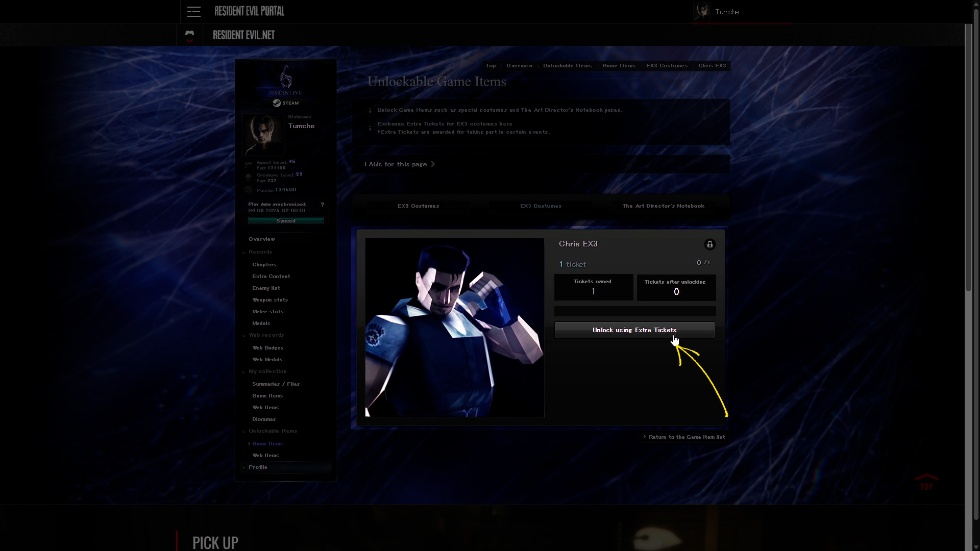Open Extra Content records
The height and width of the screenshot is (551, 980).
[271, 277]
